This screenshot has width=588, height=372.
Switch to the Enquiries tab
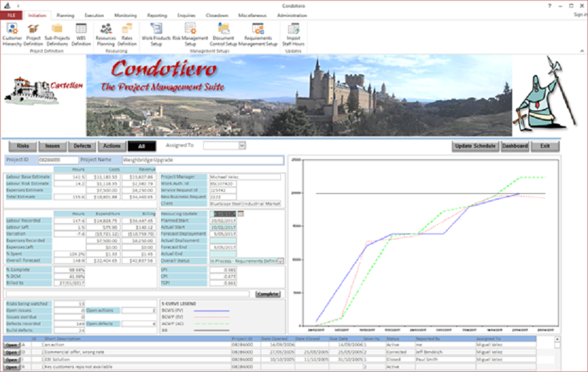pyautogui.click(x=186, y=16)
